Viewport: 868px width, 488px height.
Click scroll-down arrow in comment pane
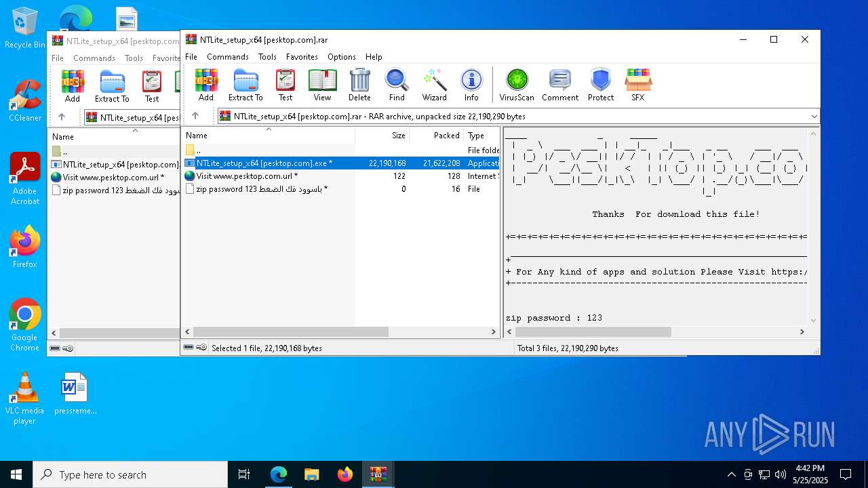(814, 320)
